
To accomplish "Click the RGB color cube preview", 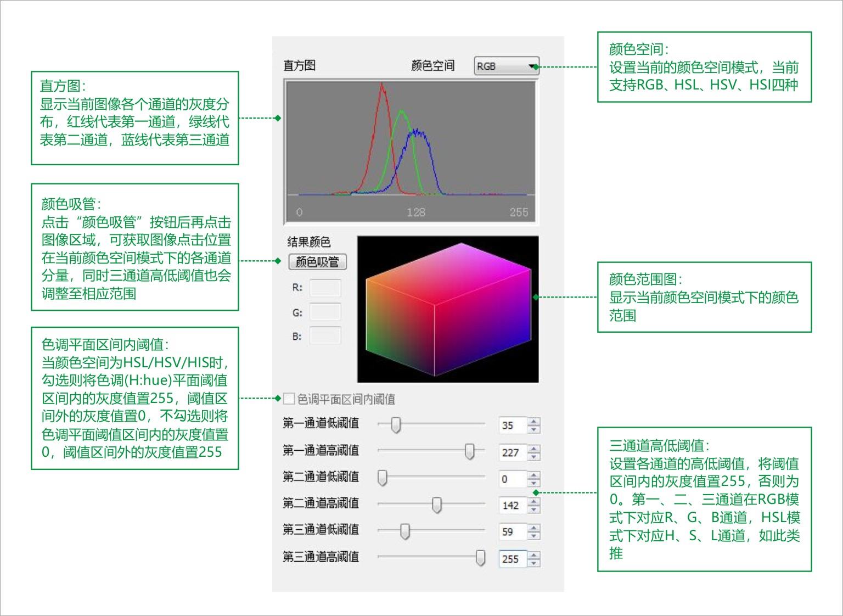I will [448, 309].
